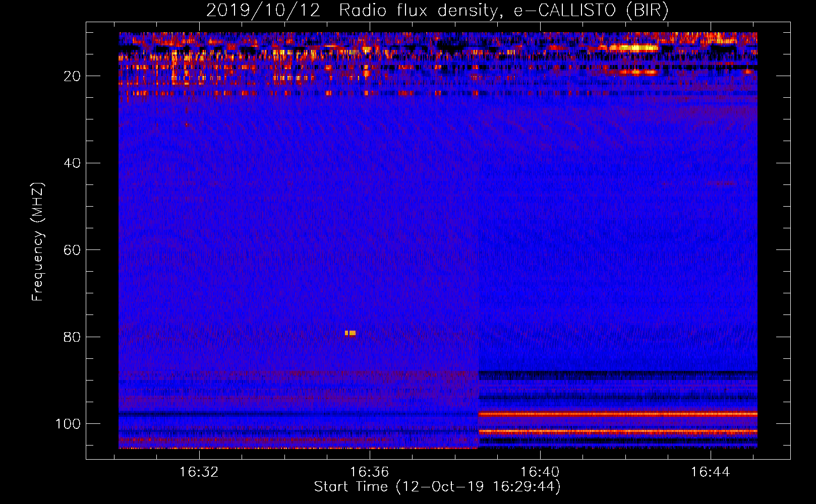The height and width of the screenshot is (504, 816).
Task: Click the "Start Time (12-Oct-19 16:29:44)" label
Action: pyautogui.click(x=437, y=487)
